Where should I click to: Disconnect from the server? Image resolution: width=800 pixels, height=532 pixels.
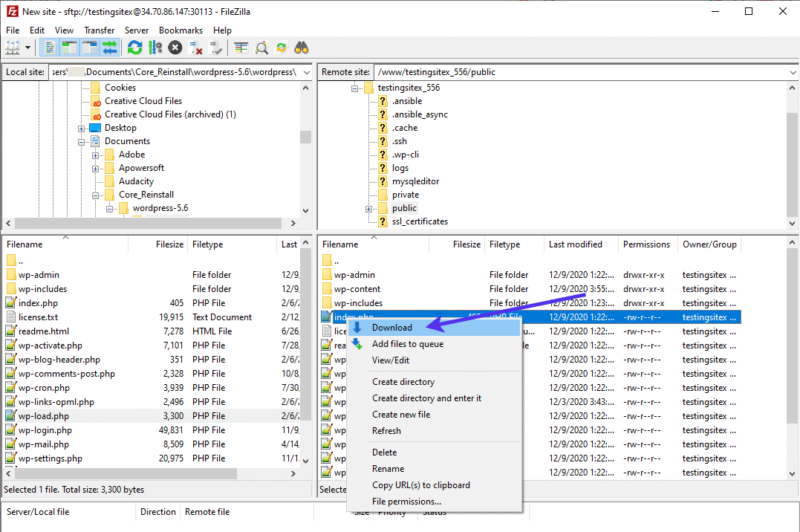click(x=195, y=47)
